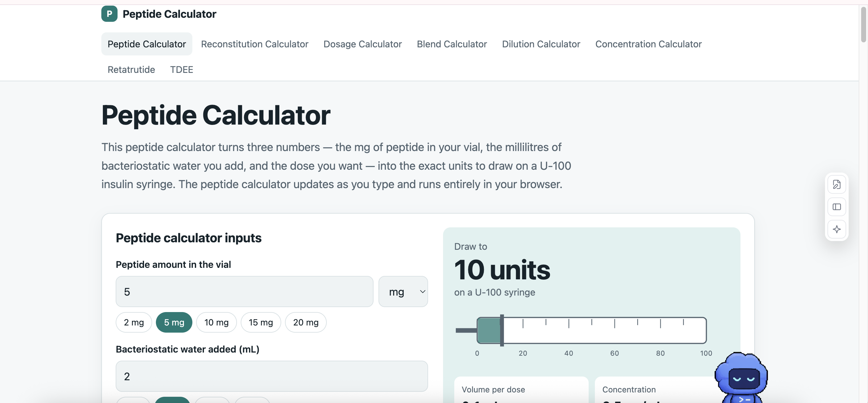The image size is (868, 403).
Task: Click the bacteriostatic water input field
Action: click(x=272, y=376)
